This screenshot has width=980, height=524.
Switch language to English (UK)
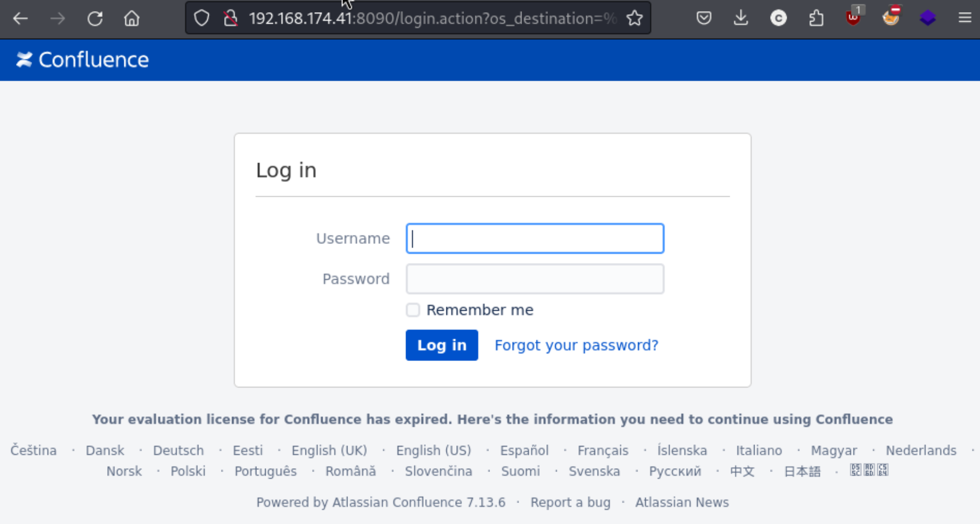(329, 450)
